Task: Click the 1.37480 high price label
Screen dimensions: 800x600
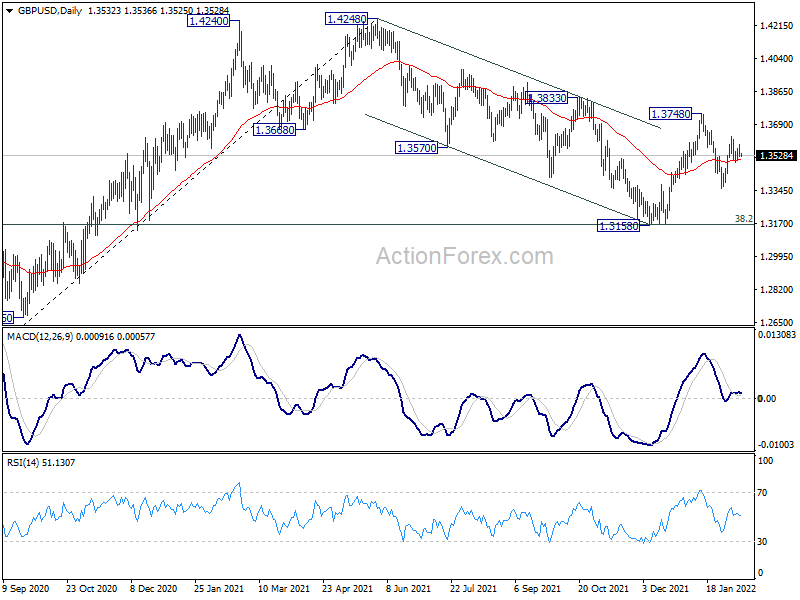Action: pyautogui.click(x=670, y=114)
